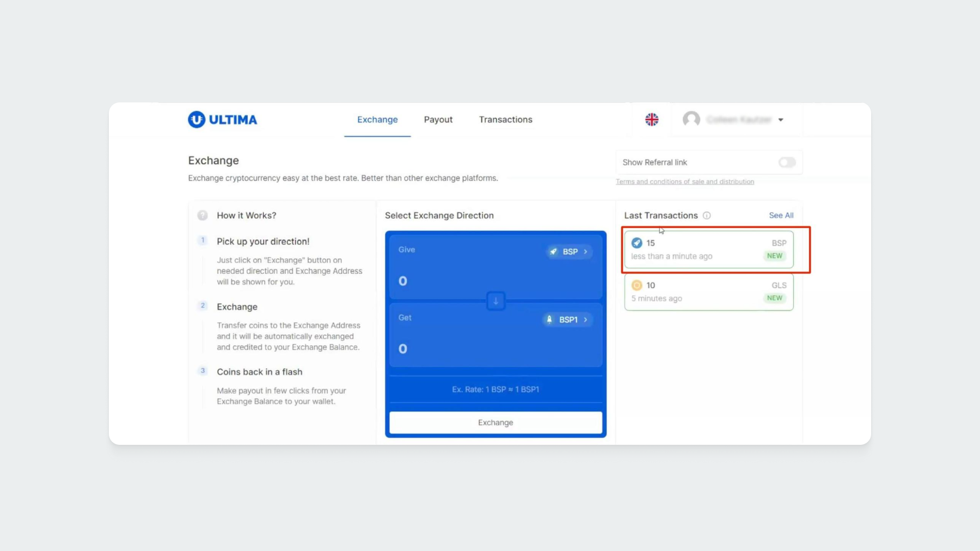Click the user profile avatar icon
This screenshot has height=551, width=980.
pos(691,119)
